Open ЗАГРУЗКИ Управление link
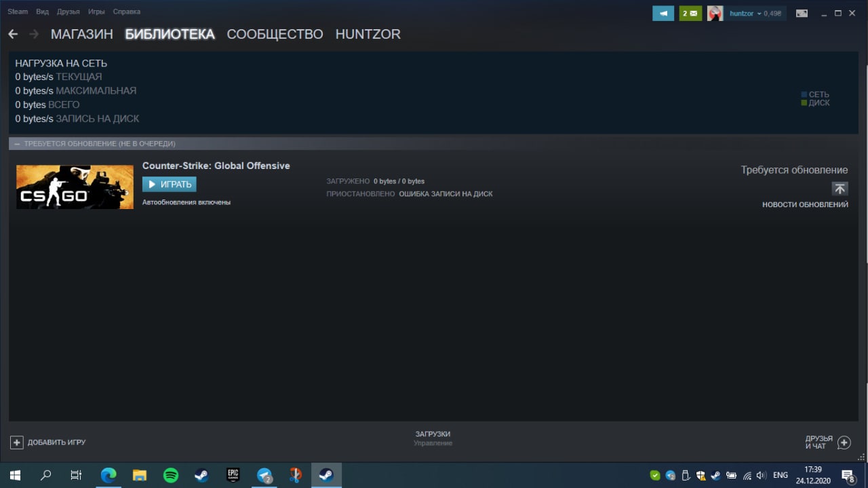This screenshot has width=868, height=488. point(433,438)
